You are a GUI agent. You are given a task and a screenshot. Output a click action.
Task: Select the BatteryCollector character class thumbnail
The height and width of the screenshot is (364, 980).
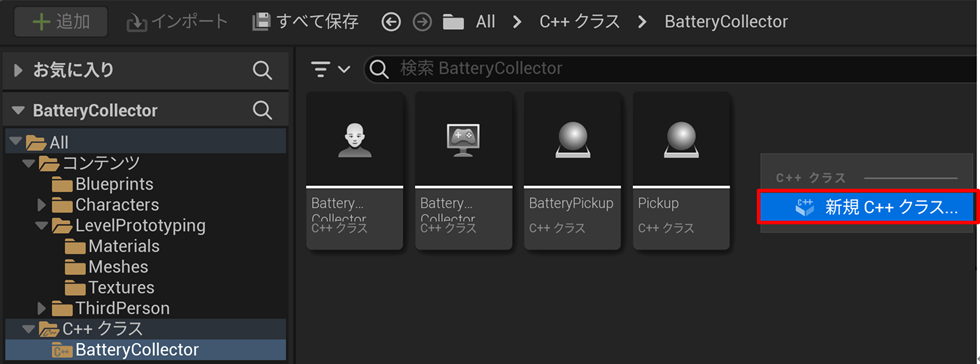point(354,170)
